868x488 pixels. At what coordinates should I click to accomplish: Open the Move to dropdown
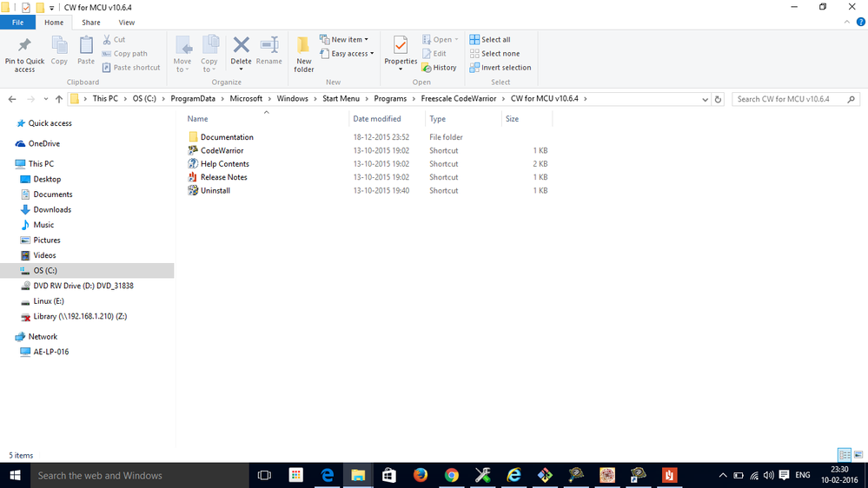[182, 55]
